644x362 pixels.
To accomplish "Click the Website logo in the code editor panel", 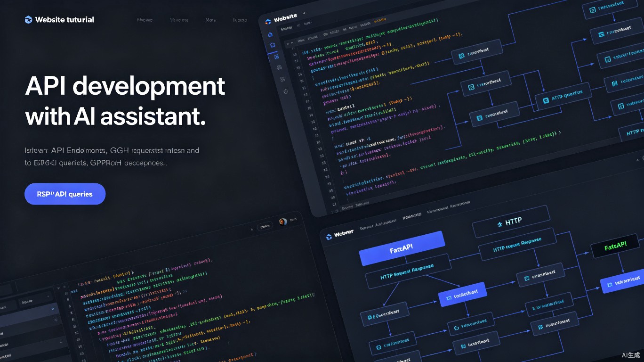I will click(268, 21).
